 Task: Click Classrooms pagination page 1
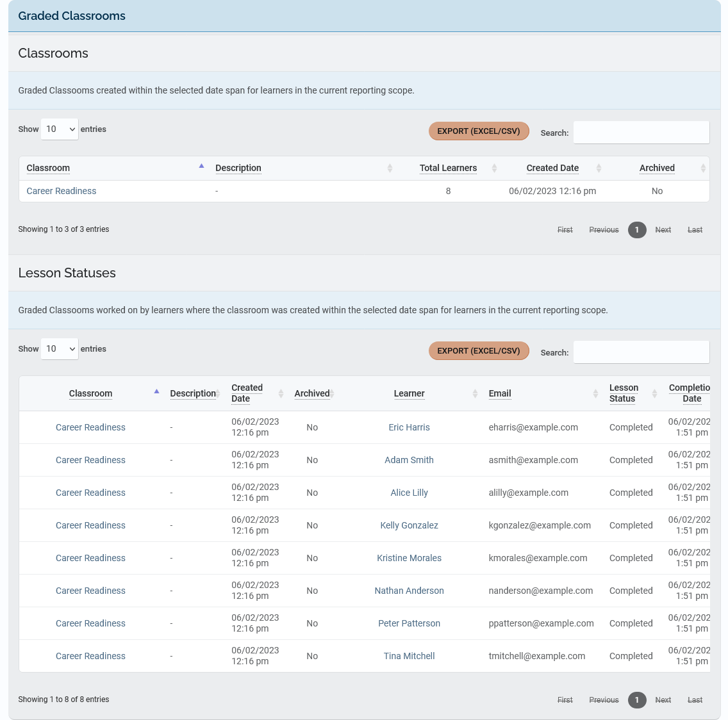[637, 230]
